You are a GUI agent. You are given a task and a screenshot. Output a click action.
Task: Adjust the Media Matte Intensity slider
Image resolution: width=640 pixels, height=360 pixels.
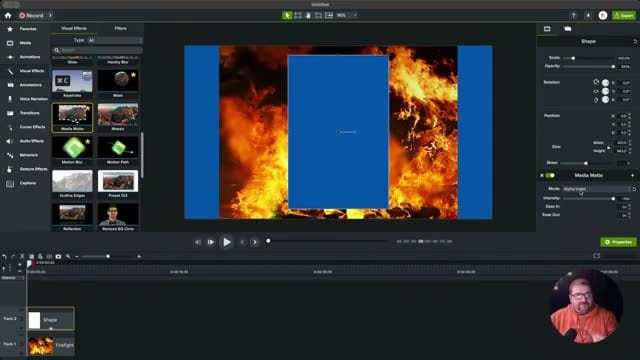(x=613, y=198)
